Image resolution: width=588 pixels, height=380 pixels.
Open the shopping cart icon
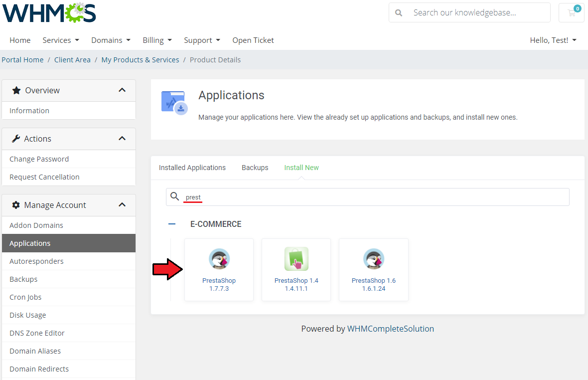[x=571, y=13]
